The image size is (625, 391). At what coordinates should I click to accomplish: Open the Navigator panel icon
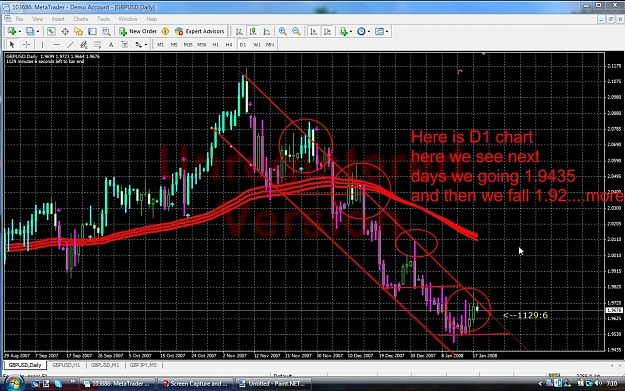[79, 31]
